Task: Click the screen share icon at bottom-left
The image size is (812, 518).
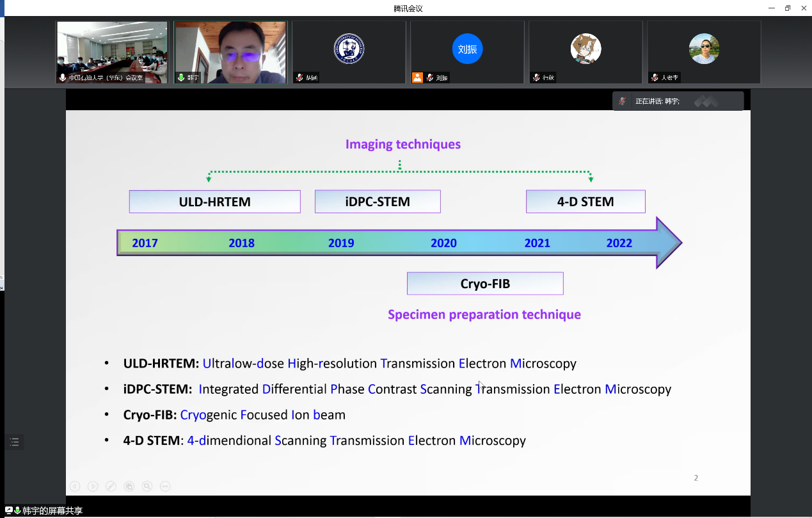Action: coord(9,510)
